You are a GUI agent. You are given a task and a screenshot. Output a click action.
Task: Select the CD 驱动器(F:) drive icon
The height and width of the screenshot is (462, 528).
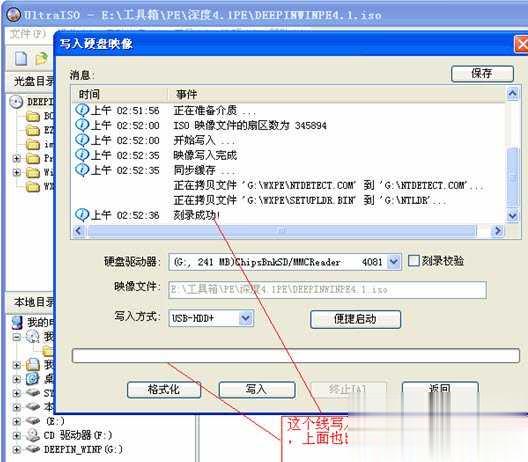click(33, 435)
